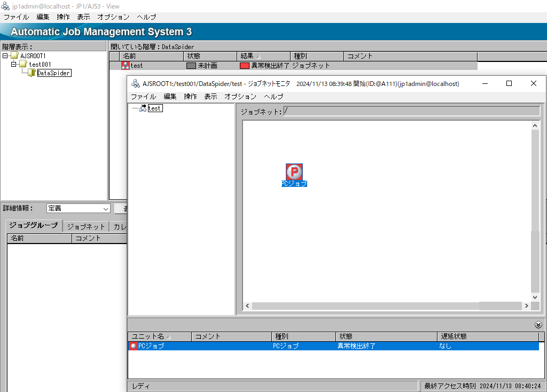This screenshot has width=547, height=392.
Task: Click the 最終アクセス時刻 status bar entry
Action: pos(482,386)
